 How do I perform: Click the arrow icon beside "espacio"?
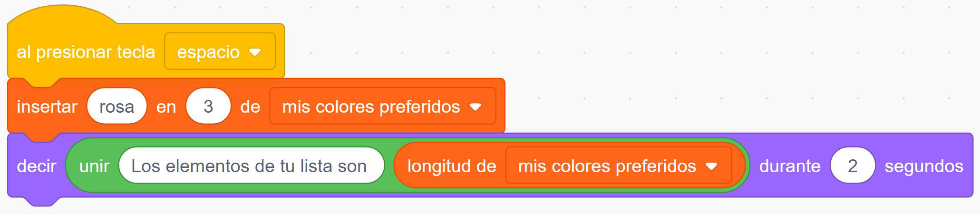pyautogui.click(x=255, y=52)
